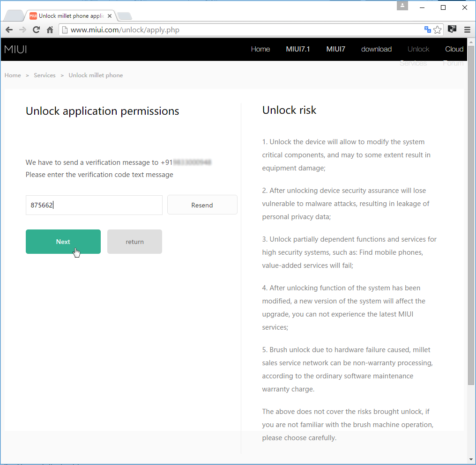
Task: Click the Unlock millet phone breadcrumb
Action: (96, 75)
